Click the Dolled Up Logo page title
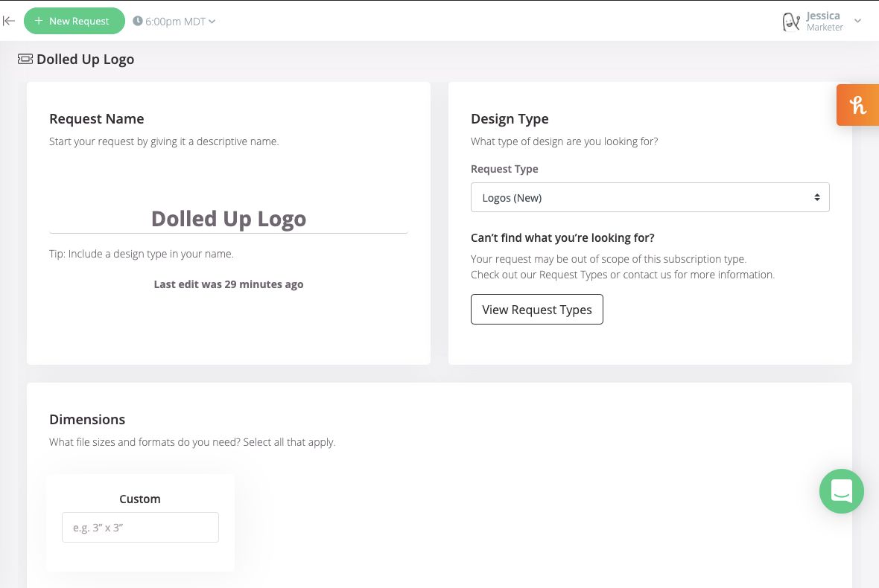Screen dimensions: 879x588 [85, 59]
